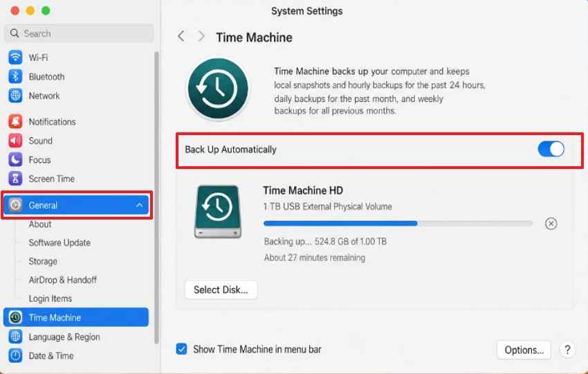Viewport: 588px width, 374px height.
Task: Select Time Machine in the sidebar
Action: pyautogui.click(x=76, y=318)
